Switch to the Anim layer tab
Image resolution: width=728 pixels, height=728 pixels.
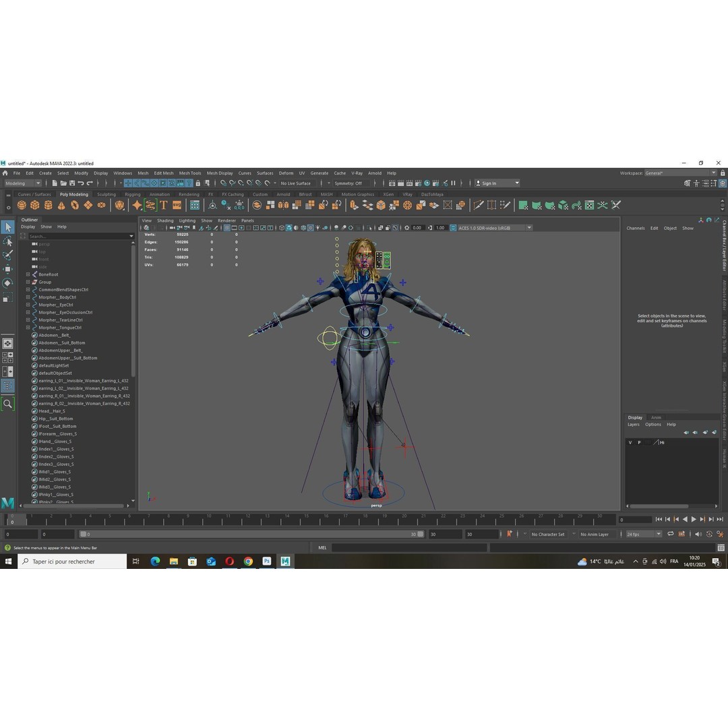click(x=656, y=417)
